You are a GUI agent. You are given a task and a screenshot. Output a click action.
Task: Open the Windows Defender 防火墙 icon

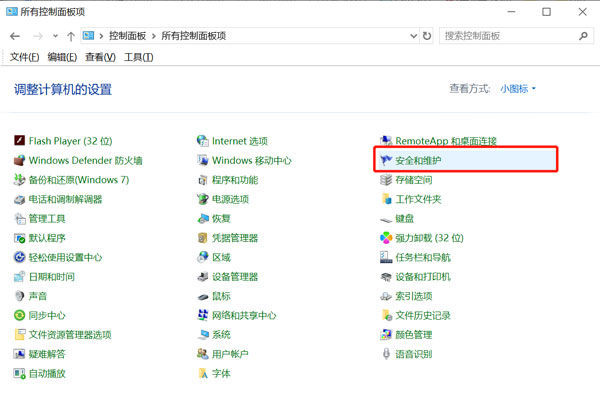pos(20,160)
